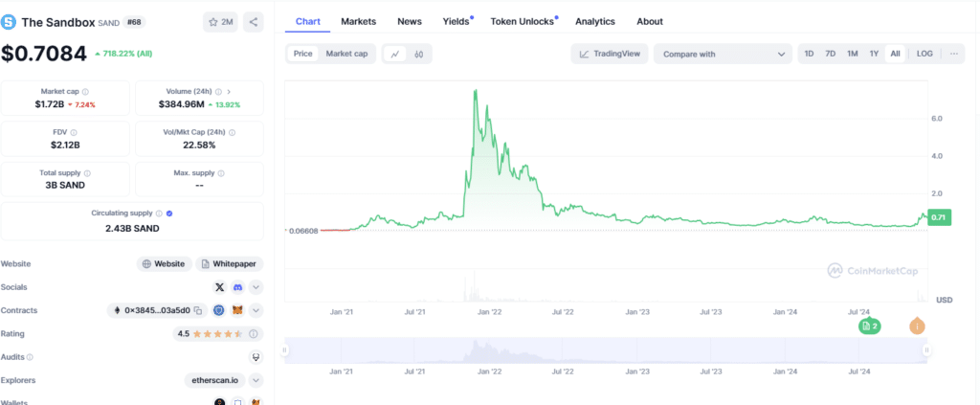Click right handle of chart range slider
This screenshot has width=980, height=405.
[927, 350]
